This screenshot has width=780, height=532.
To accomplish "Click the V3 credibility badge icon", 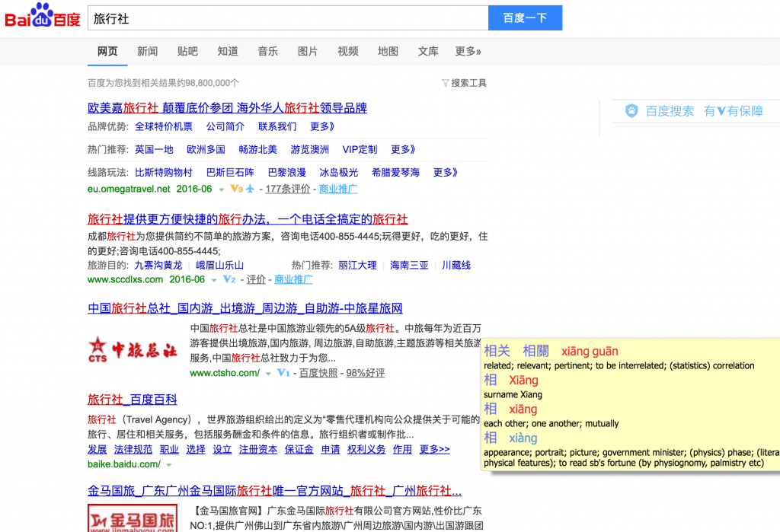I will click(236, 189).
